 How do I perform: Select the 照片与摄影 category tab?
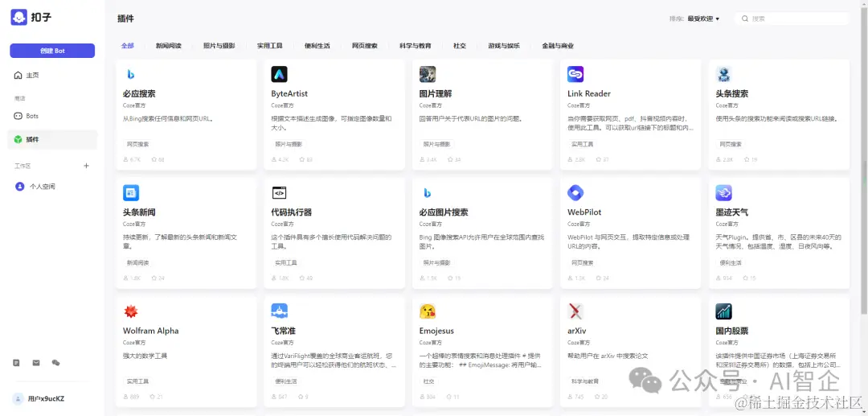pyautogui.click(x=219, y=46)
